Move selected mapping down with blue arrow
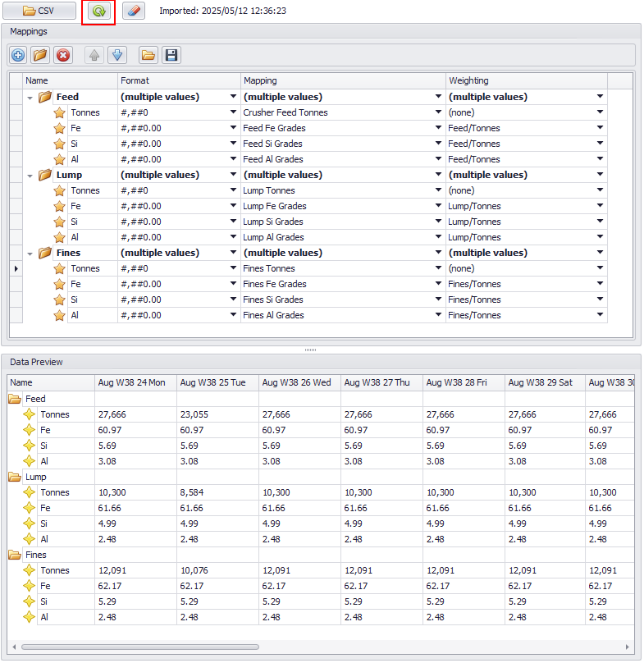This screenshot has width=644, height=663. click(116, 55)
